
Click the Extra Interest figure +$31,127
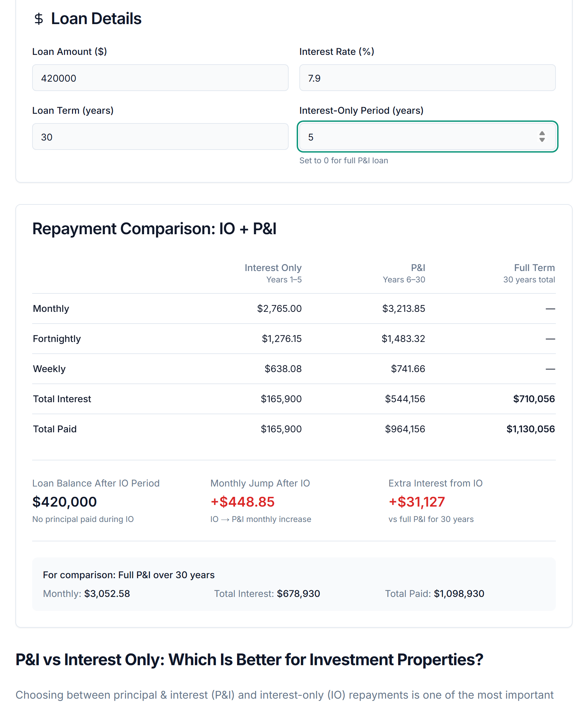point(417,502)
